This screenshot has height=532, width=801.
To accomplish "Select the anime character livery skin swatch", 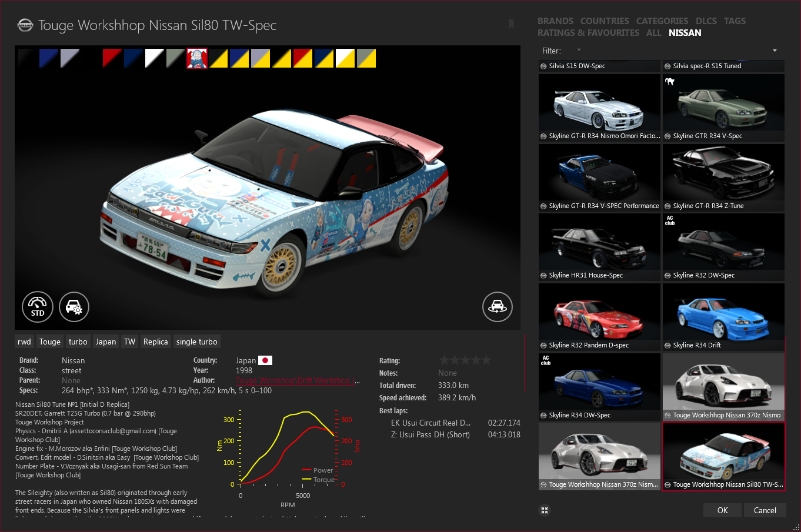I will (197, 58).
